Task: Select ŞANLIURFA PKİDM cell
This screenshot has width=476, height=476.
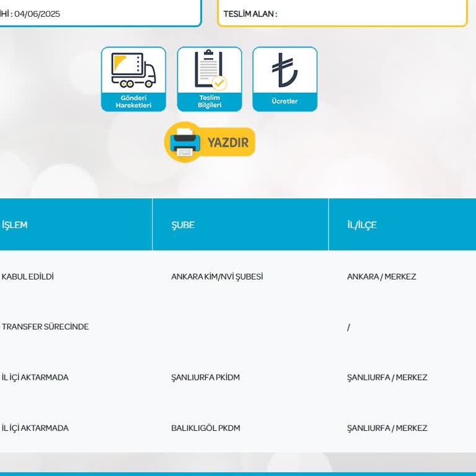Action: click(206, 377)
